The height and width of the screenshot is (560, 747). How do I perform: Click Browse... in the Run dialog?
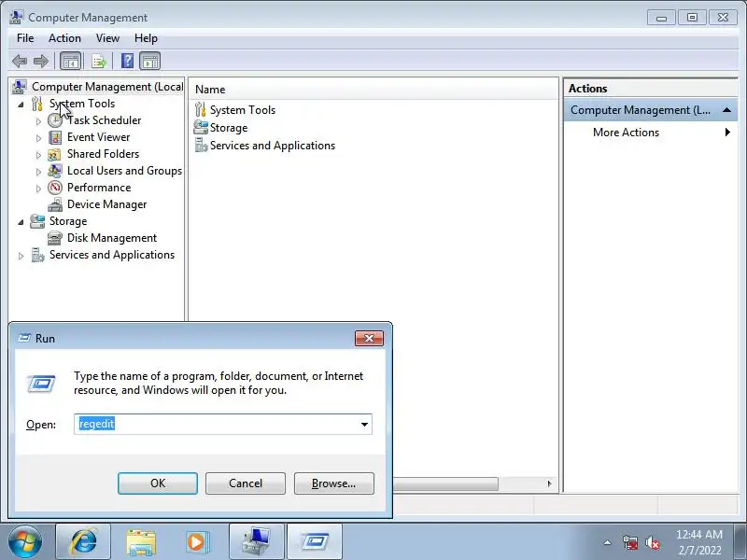tap(334, 483)
